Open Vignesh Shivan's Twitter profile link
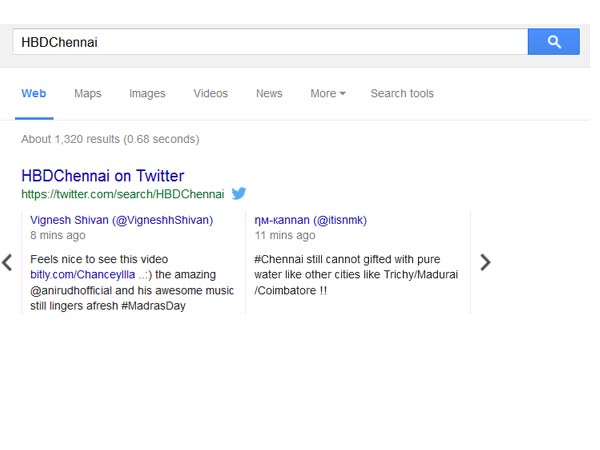Screen dimensions: 600x450 point(121,220)
